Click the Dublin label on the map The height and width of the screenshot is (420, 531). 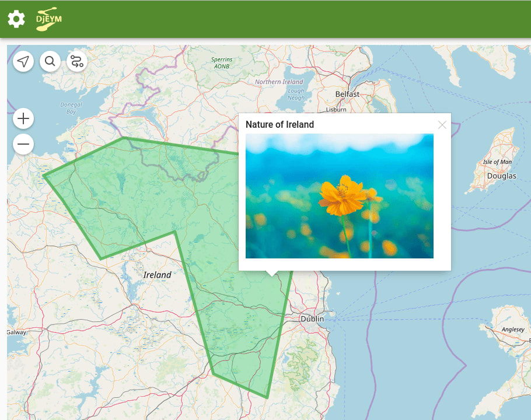click(x=311, y=319)
